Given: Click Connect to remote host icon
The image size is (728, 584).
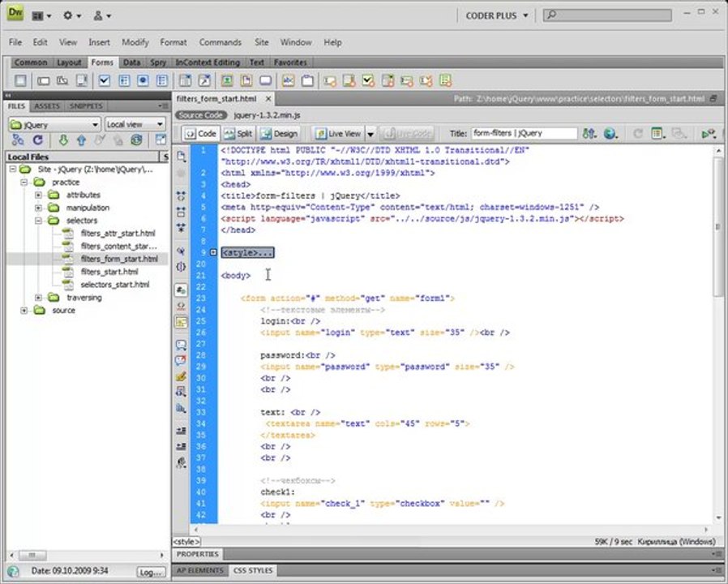Looking at the screenshot, I should point(18,140).
